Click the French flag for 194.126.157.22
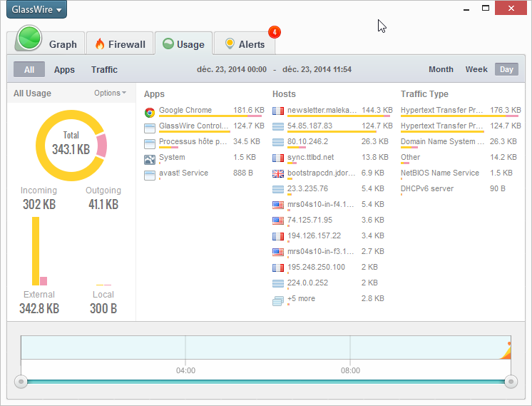This screenshot has width=532, height=406. (x=278, y=236)
